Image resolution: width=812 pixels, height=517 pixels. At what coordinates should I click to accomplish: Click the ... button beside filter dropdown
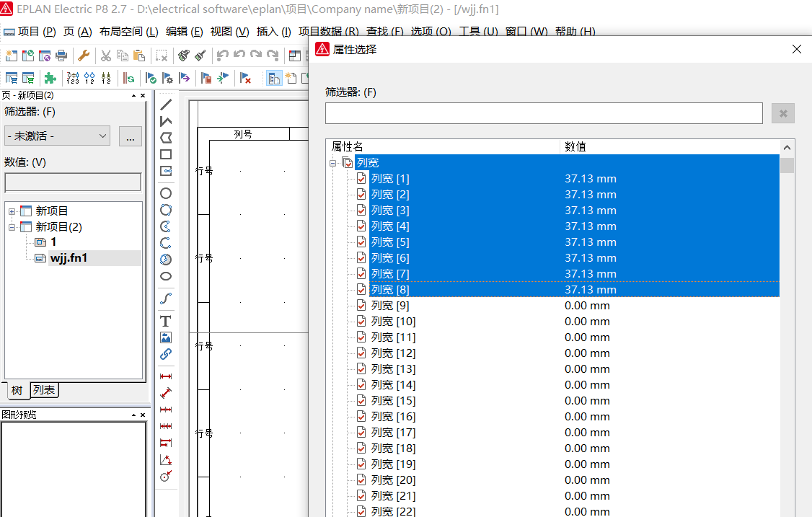130,136
